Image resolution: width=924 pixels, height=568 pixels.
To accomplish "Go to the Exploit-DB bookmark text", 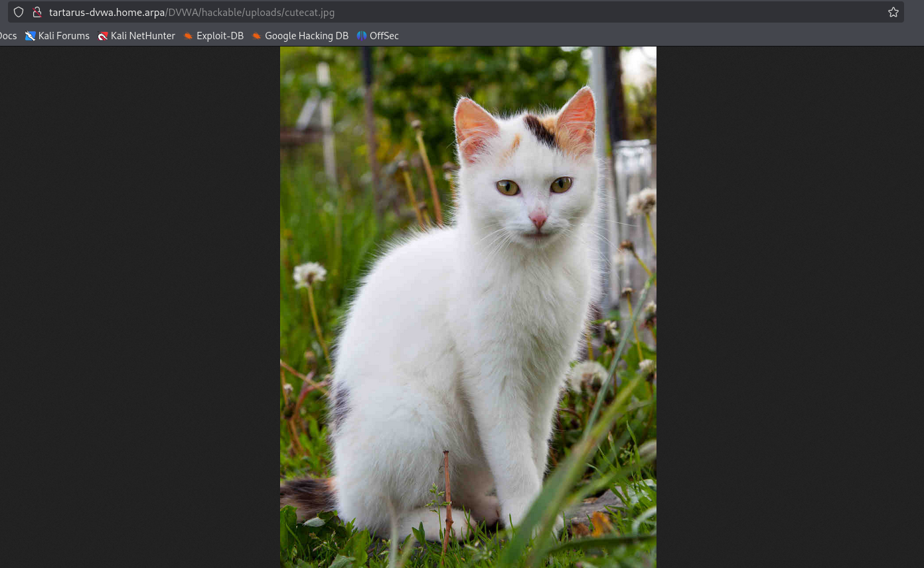I will pyautogui.click(x=220, y=36).
